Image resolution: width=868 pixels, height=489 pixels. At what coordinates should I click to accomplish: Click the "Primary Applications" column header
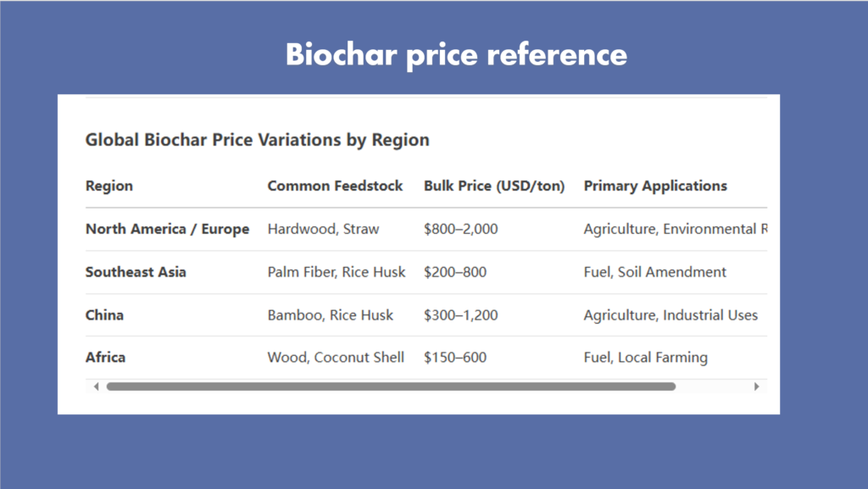[655, 186]
